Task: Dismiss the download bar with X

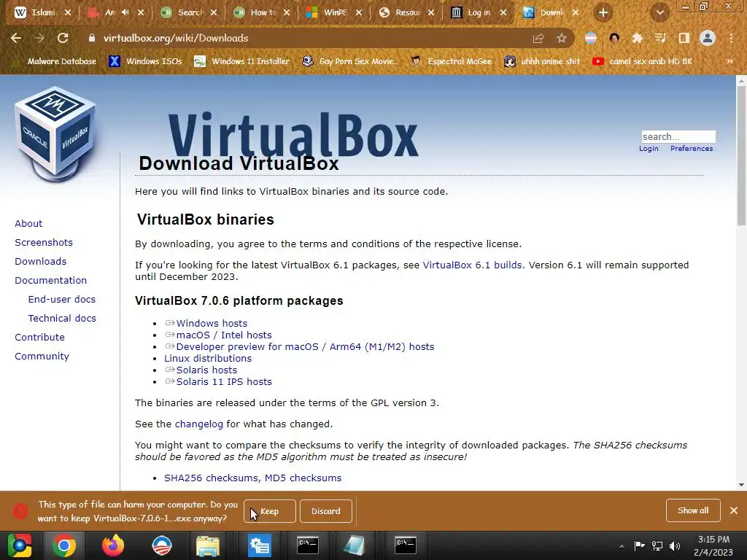Action: pyautogui.click(x=734, y=510)
